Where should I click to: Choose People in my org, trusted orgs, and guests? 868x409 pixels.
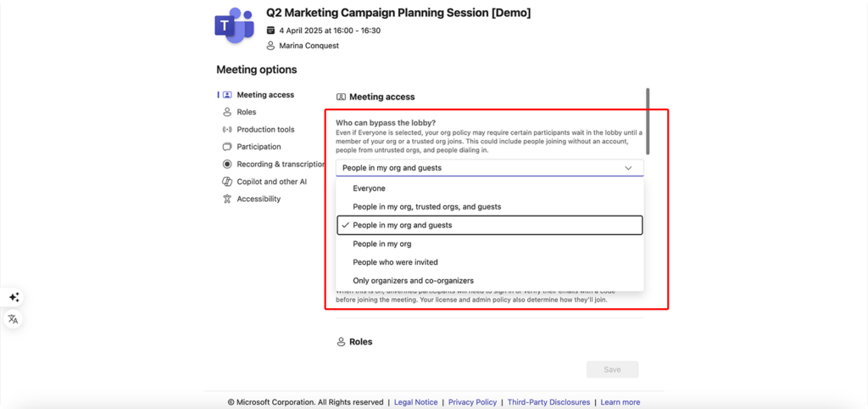[x=490, y=207]
